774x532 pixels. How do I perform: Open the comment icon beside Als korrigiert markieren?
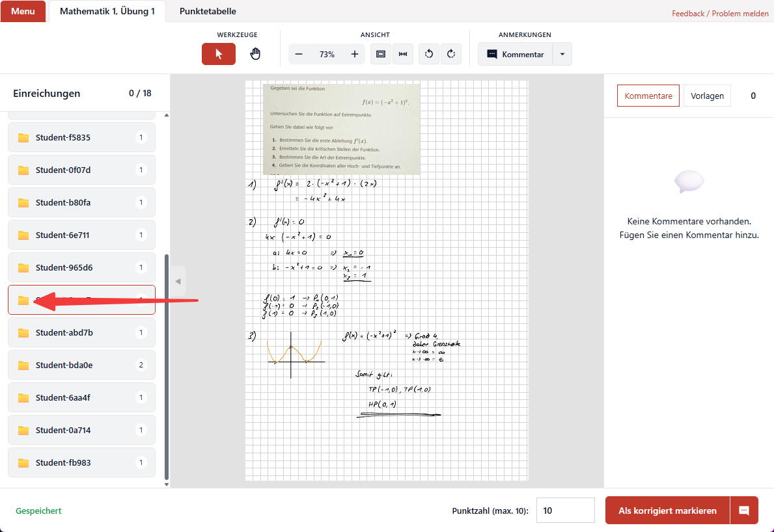point(744,511)
